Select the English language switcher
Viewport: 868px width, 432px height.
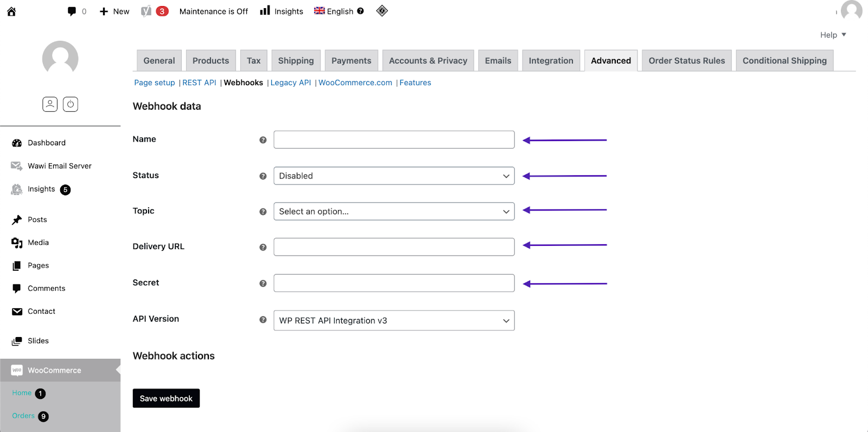click(334, 11)
